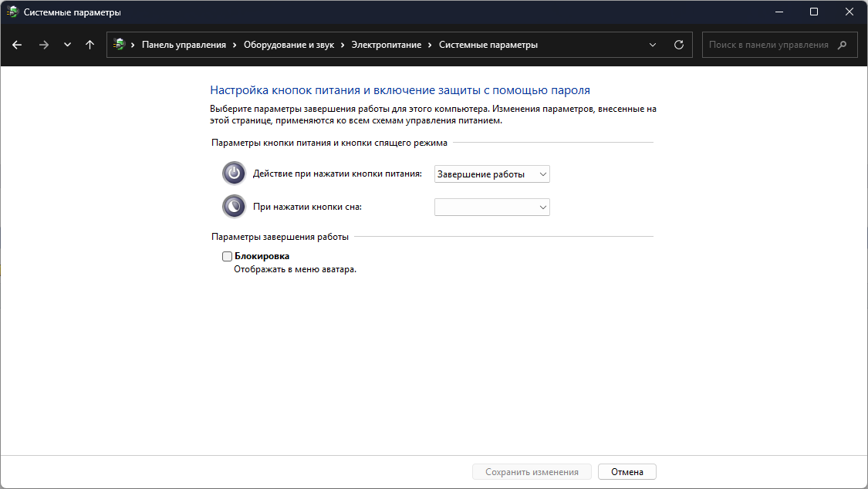Viewport: 868px width, 489px height.
Task: Open recent locations chevron beside forward arrow
Action: [66, 45]
